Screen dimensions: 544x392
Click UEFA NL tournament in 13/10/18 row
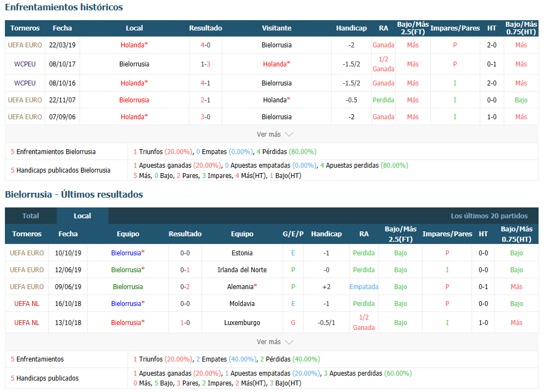(27, 323)
